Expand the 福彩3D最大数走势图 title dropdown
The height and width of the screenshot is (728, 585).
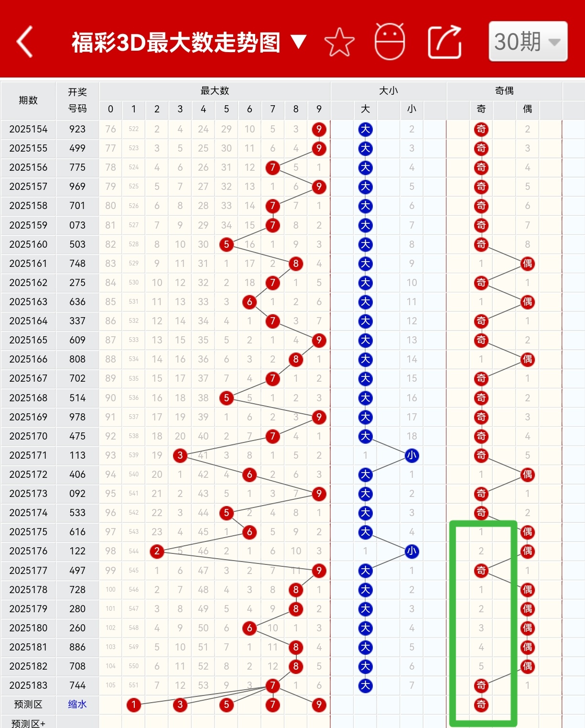coord(298,42)
